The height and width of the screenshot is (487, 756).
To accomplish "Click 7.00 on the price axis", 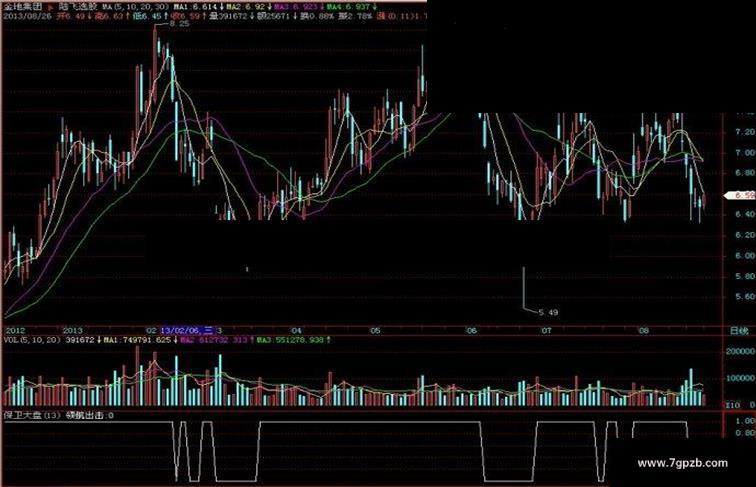I will [x=745, y=152].
